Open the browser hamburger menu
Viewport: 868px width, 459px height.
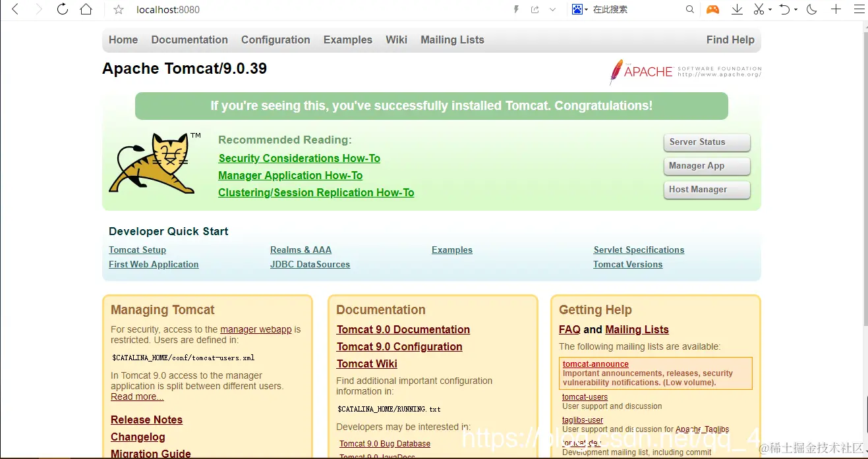point(859,9)
